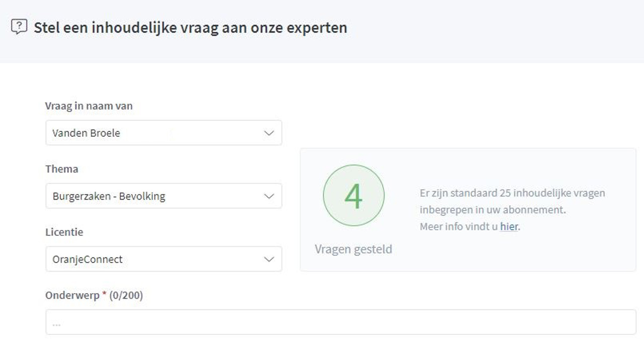Open the Licentie dropdown

(164, 259)
